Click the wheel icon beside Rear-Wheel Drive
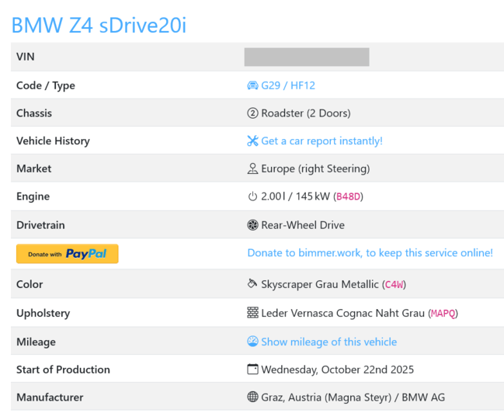Screen dimensions: 504x420 click(252, 225)
